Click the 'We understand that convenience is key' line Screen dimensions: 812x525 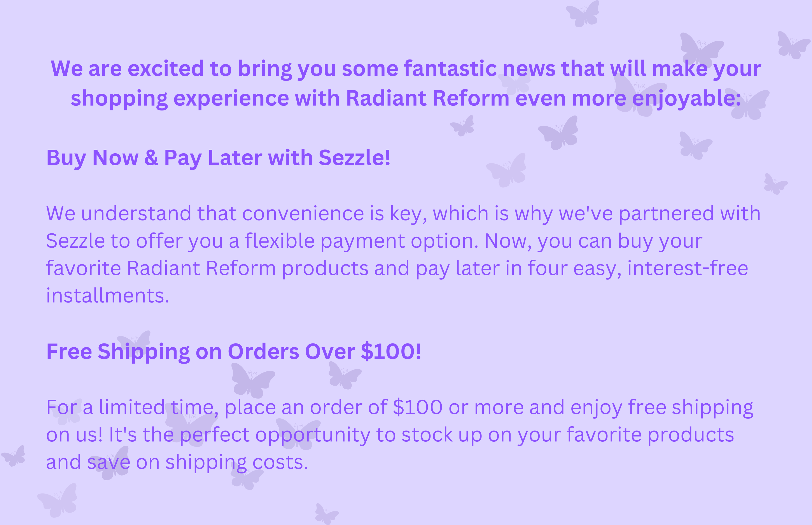pos(403,214)
